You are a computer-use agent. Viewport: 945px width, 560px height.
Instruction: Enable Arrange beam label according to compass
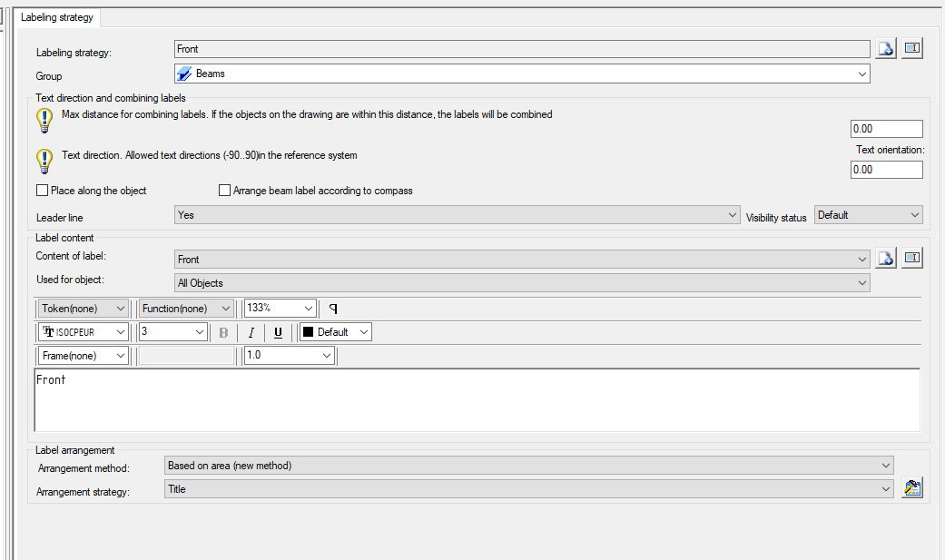tap(224, 190)
